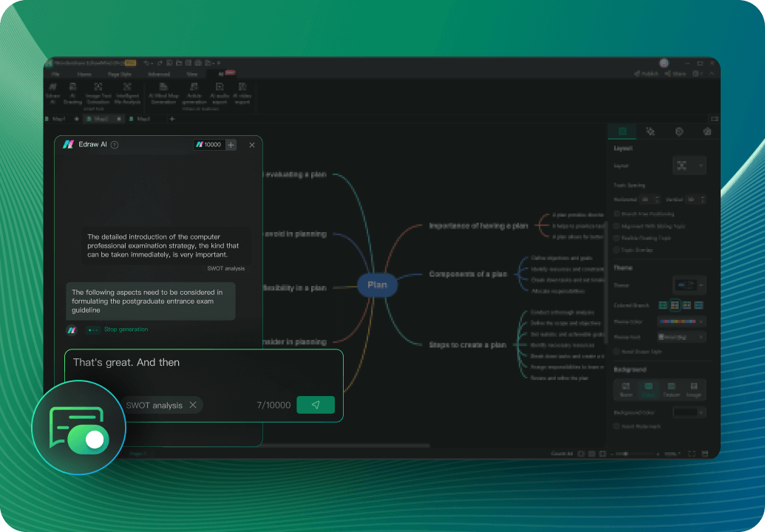Set background to Color

coord(648,389)
